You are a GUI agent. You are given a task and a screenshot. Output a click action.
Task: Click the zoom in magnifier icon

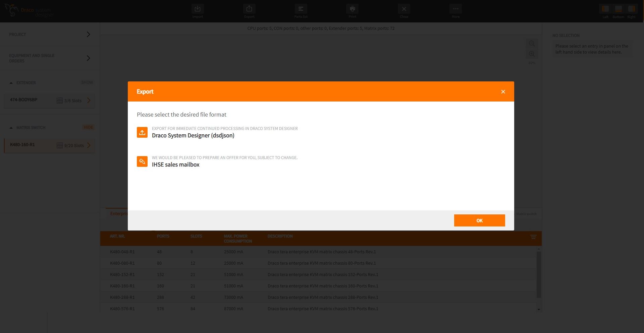[x=532, y=54]
